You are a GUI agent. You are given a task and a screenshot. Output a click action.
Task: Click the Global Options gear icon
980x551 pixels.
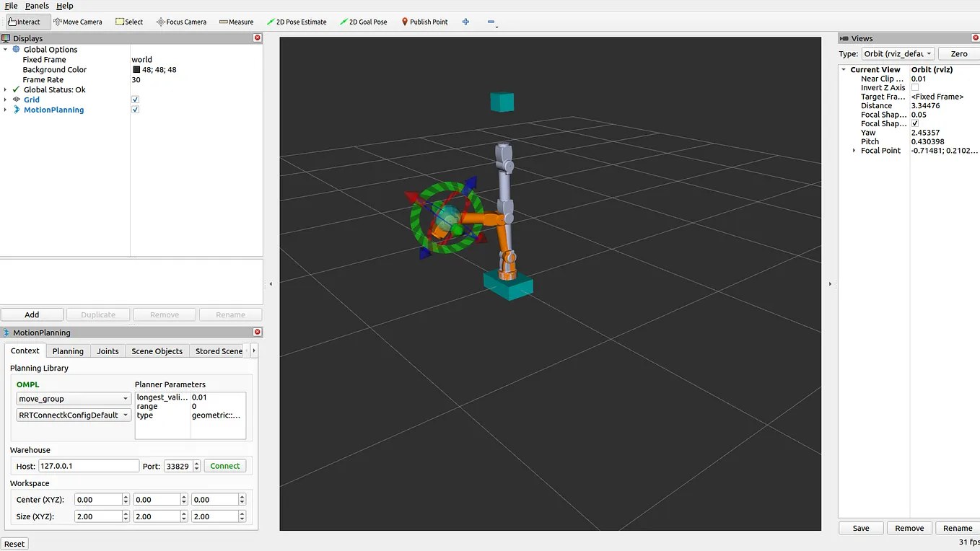pyautogui.click(x=17, y=50)
